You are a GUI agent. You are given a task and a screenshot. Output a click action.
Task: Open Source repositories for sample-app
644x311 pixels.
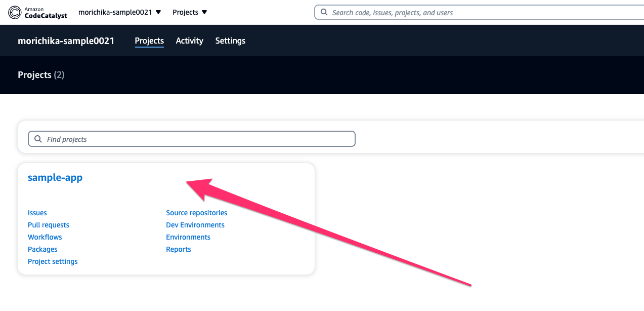point(197,213)
